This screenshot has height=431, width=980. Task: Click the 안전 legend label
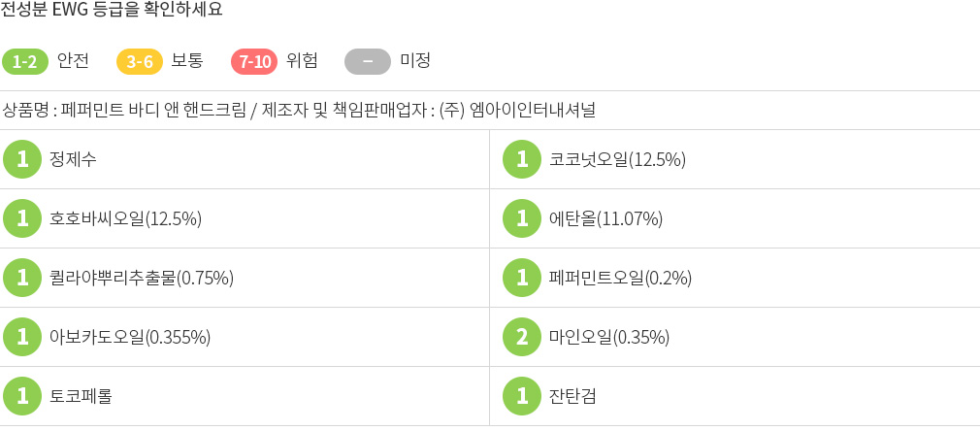pos(73,61)
